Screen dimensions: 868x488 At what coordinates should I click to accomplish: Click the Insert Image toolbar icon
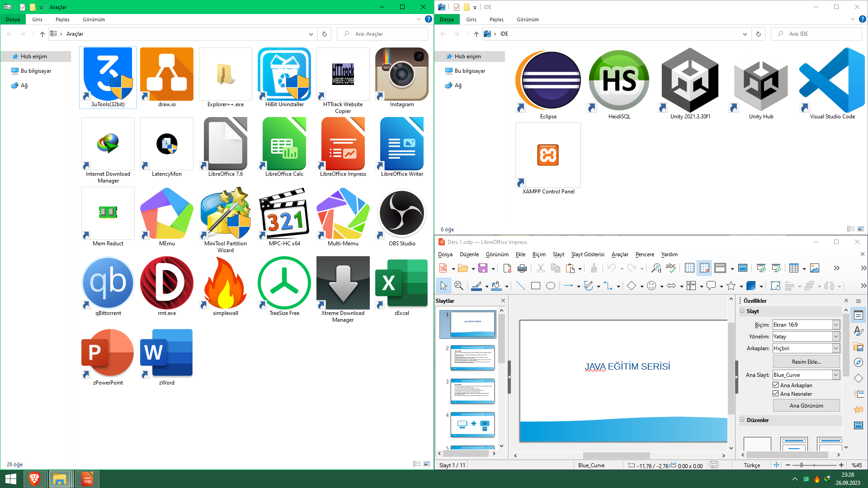point(815,268)
